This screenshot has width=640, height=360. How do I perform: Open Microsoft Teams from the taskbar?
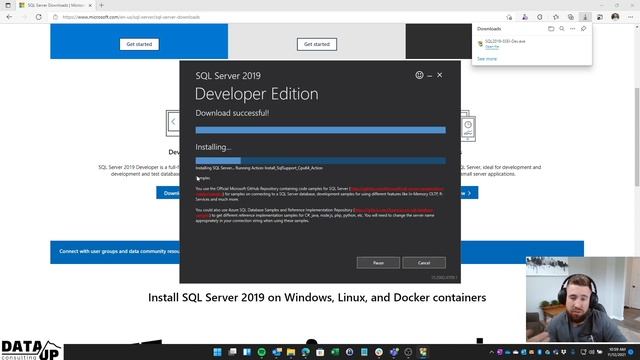point(393,352)
